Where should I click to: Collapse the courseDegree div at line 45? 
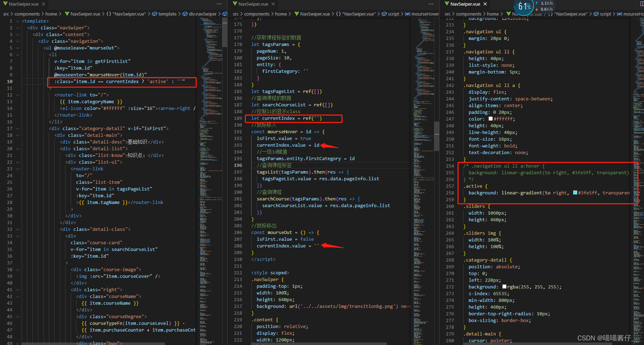coord(18,317)
